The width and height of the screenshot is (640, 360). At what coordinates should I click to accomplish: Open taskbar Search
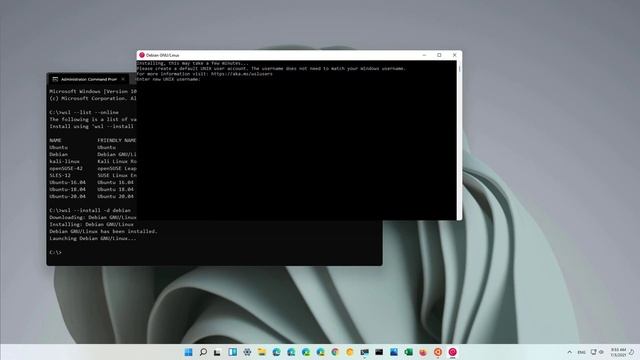click(203, 352)
